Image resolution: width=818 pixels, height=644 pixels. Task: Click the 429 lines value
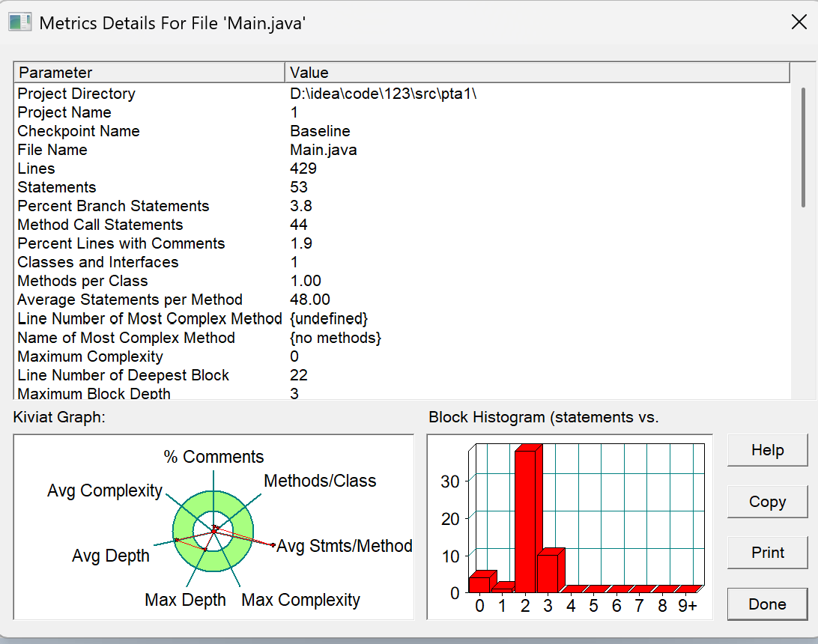click(x=303, y=168)
